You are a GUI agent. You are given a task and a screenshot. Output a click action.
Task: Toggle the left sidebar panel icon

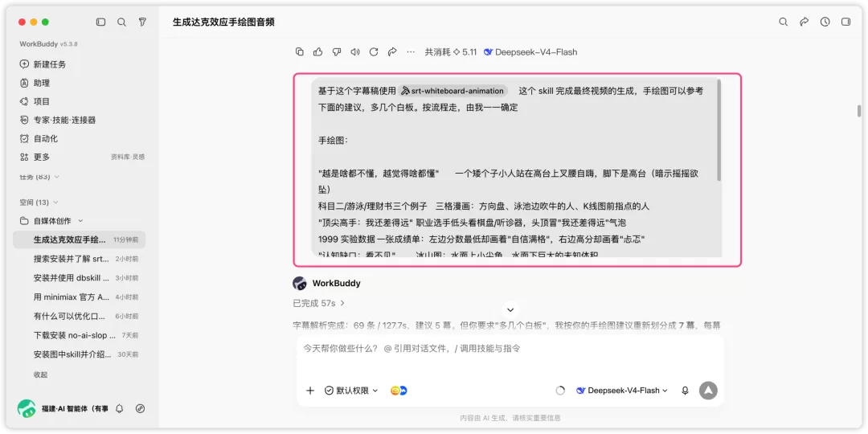[100, 23]
